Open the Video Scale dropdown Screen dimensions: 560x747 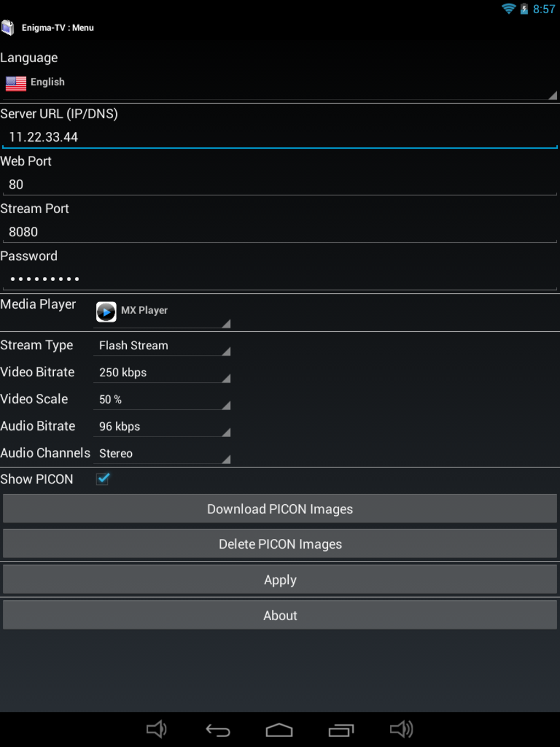pyautogui.click(x=162, y=400)
